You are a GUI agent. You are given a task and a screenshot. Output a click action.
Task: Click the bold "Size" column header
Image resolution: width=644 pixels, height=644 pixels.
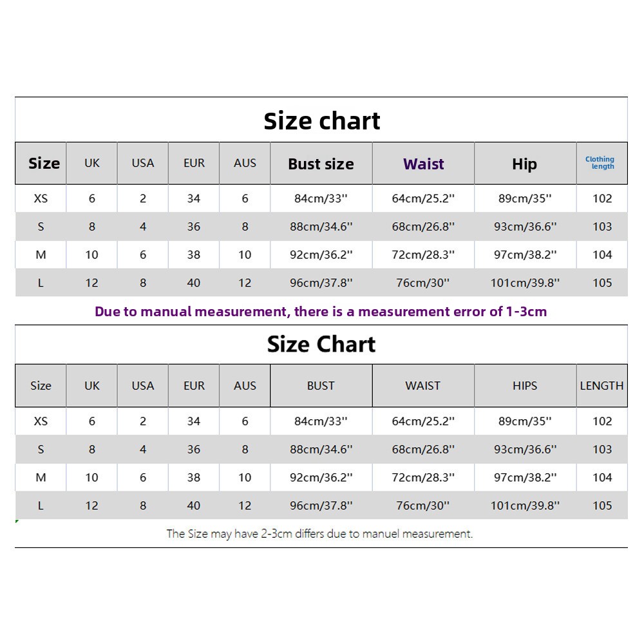tap(44, 164)
